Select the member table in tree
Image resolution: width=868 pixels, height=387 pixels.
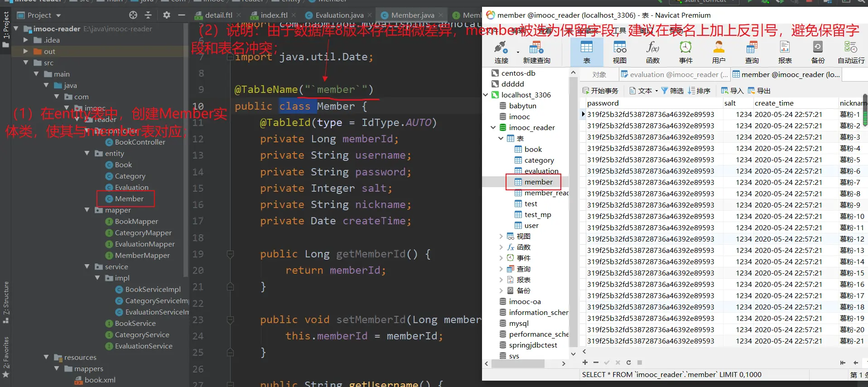pyautogui.click(x=538, y=182)
